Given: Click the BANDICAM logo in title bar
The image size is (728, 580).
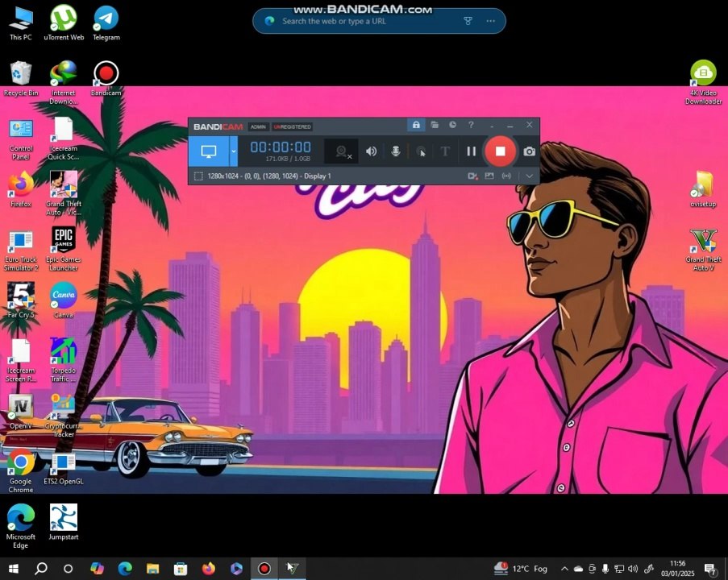Looking at the screenshot, I should coord(218,126).
